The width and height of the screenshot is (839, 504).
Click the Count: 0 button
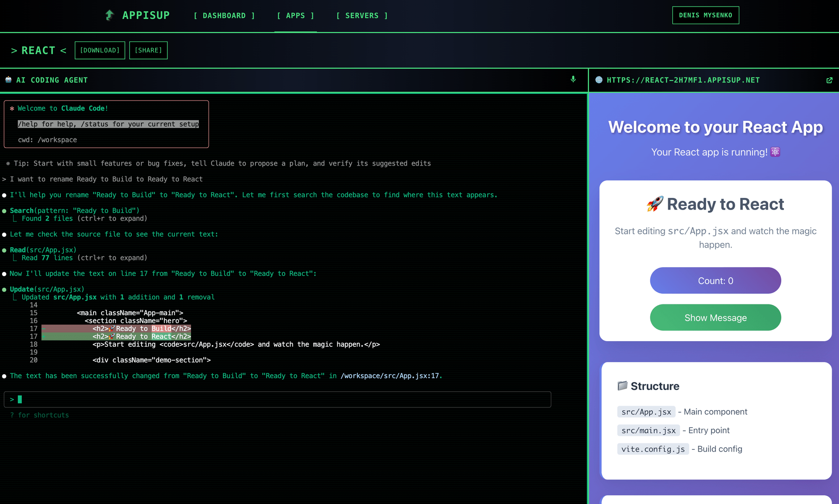[715, 281]
